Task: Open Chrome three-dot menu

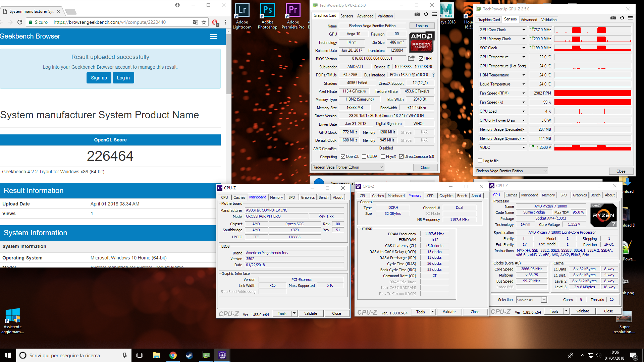Action: (225, 22)
